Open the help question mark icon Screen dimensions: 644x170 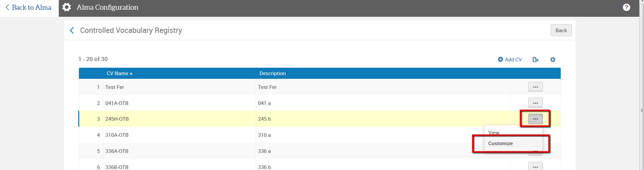[626, 7]
